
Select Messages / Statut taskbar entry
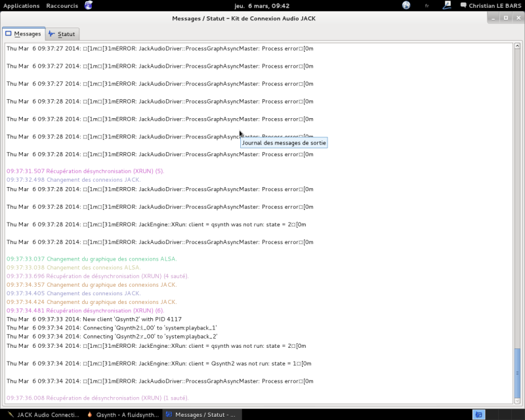coord(201,415)
